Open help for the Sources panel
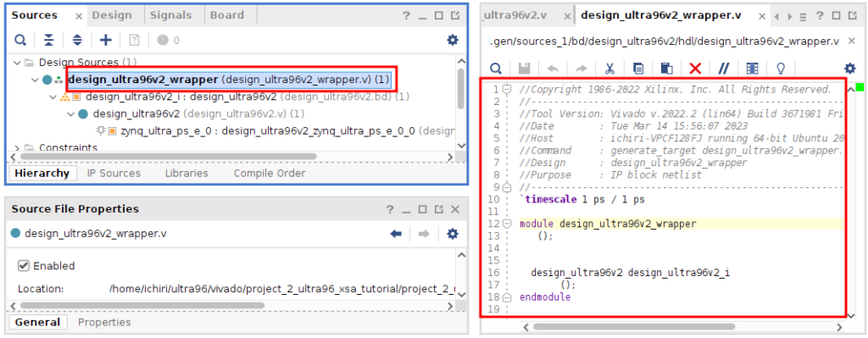The height and width of the screenshot is (338, 868). 406,15
